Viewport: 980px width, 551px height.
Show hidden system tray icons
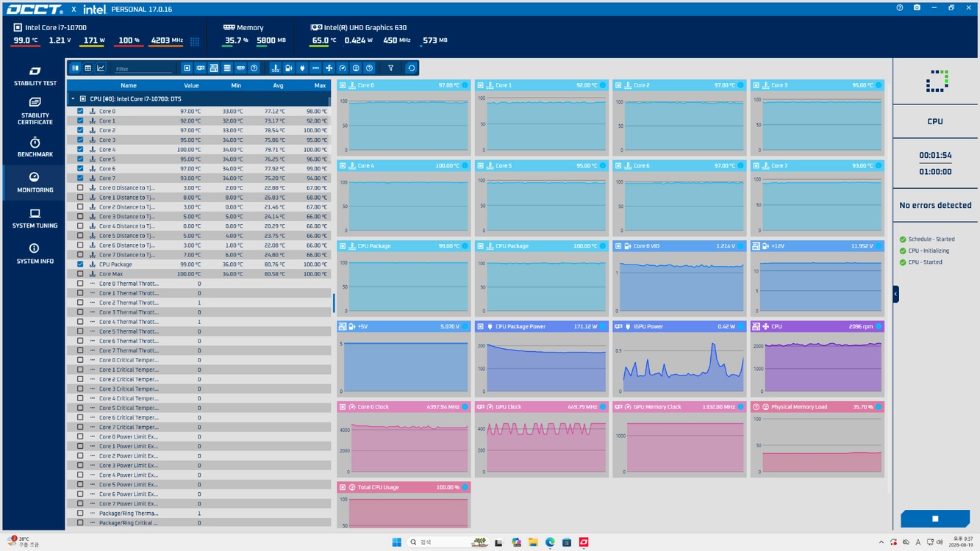pos(881,542)
